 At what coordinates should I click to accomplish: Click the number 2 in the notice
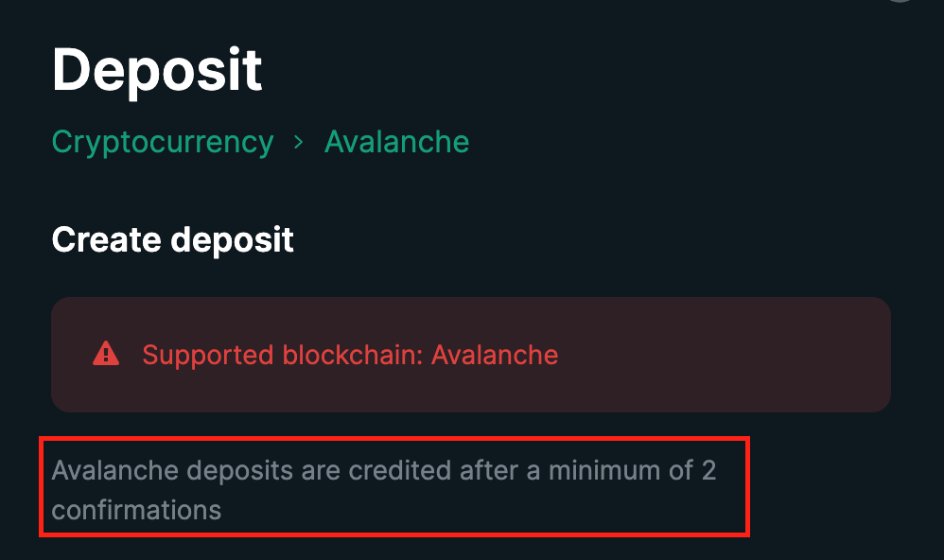click(x=708, y=470)
